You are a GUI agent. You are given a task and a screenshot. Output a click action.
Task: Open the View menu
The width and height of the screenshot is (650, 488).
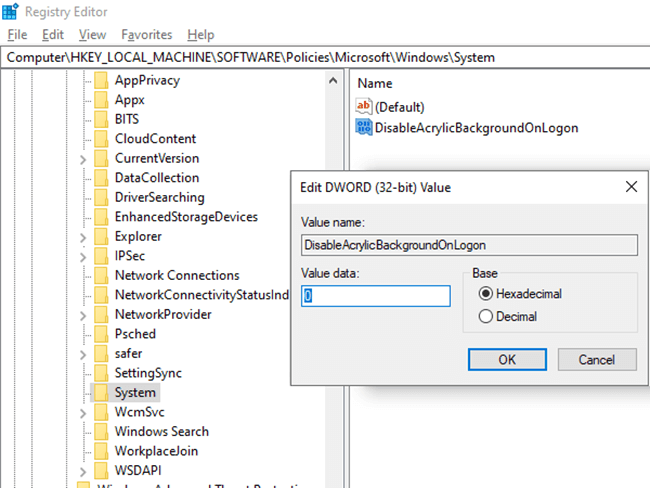92,34
